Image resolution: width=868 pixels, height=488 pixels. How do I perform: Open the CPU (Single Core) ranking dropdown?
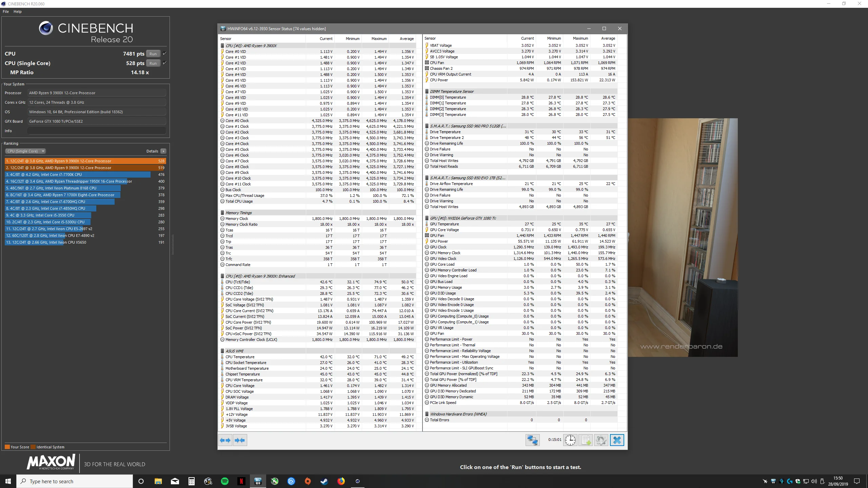(25, 151)
